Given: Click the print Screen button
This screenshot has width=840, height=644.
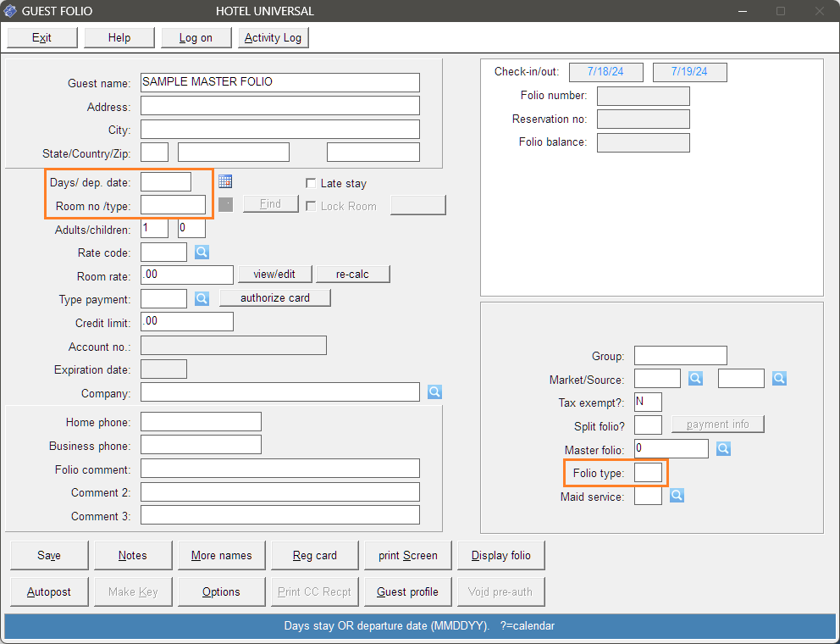Looking at the screenshot, I should pyautogui.click(x=408, y=556).
